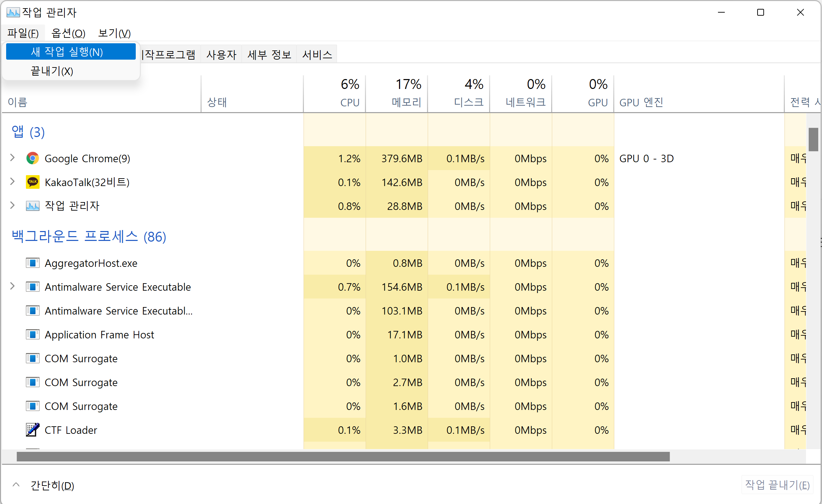The height and width of the screenshot is (504, 822).
Task: Click the horizontal scrollbar thumb
Action: pos(343,457)
